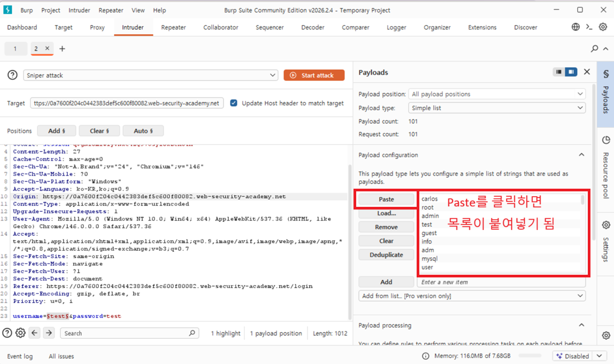
Task: Click the Start attack button
Action: tap(314, 75)
